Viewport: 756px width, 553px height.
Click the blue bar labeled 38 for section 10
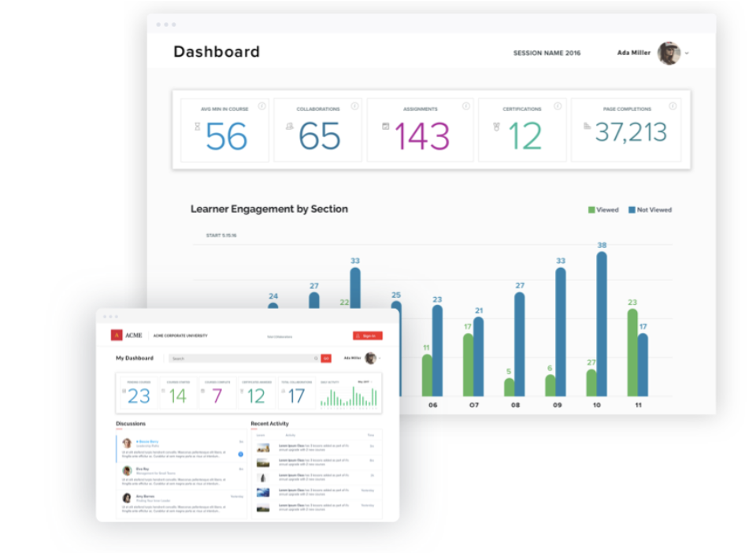(x=602, y=324)
